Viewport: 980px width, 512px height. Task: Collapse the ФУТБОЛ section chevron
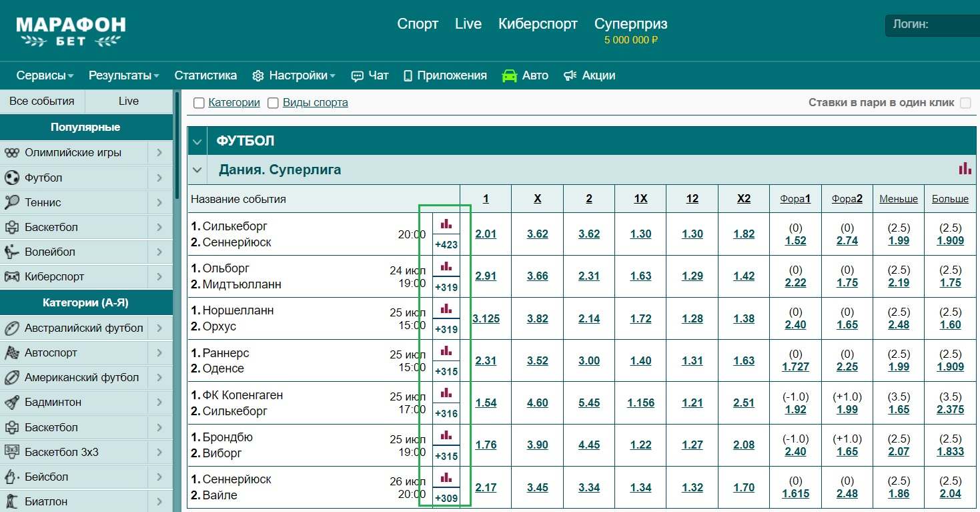point(197,142)
